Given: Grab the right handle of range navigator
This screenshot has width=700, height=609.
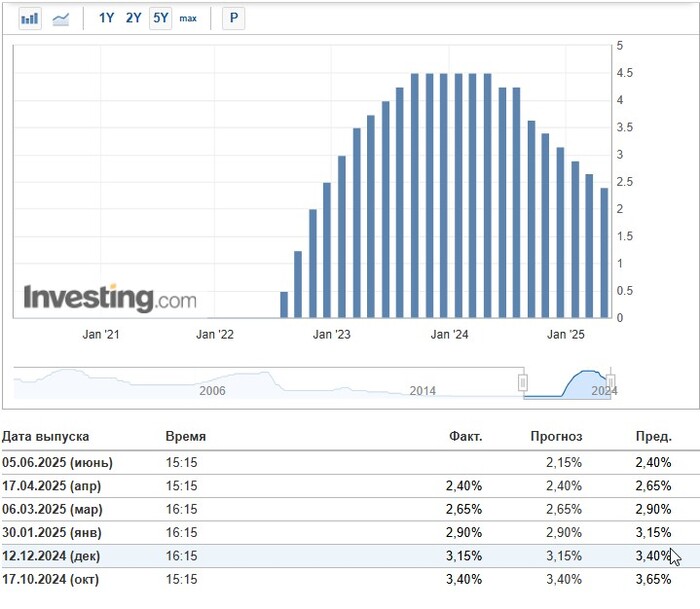Looking at the screenshot, I should (610, 382).
